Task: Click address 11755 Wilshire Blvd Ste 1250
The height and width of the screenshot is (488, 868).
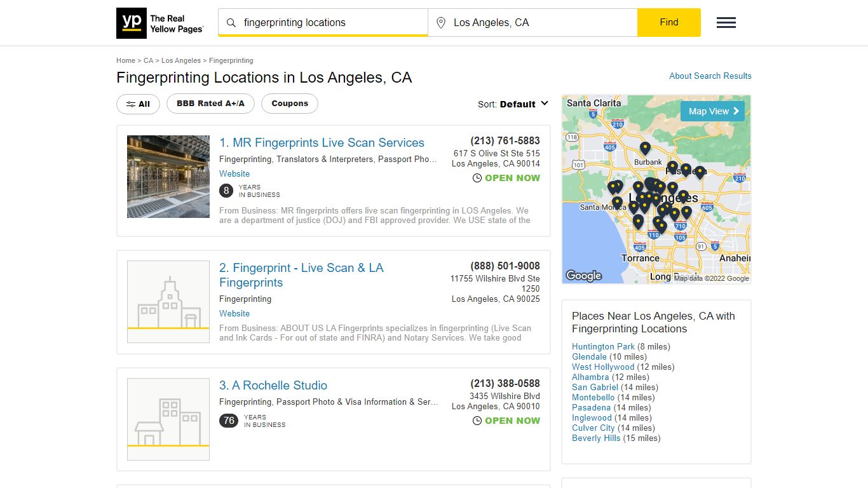Action: 495,283
